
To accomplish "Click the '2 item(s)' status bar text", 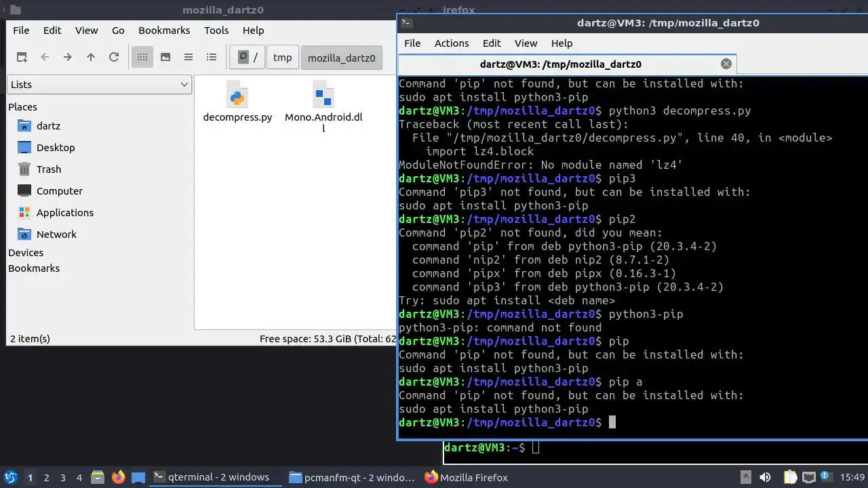I will tap(30, 339).
